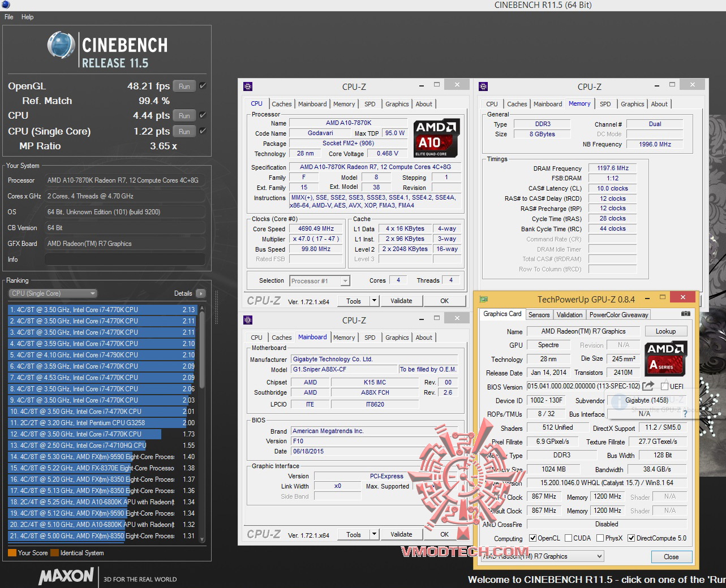Viewport: 726px width, 588px height.
Task: Click the CPU-Z icon in the CPU tab window title bar
Action: tap(247, 87)
